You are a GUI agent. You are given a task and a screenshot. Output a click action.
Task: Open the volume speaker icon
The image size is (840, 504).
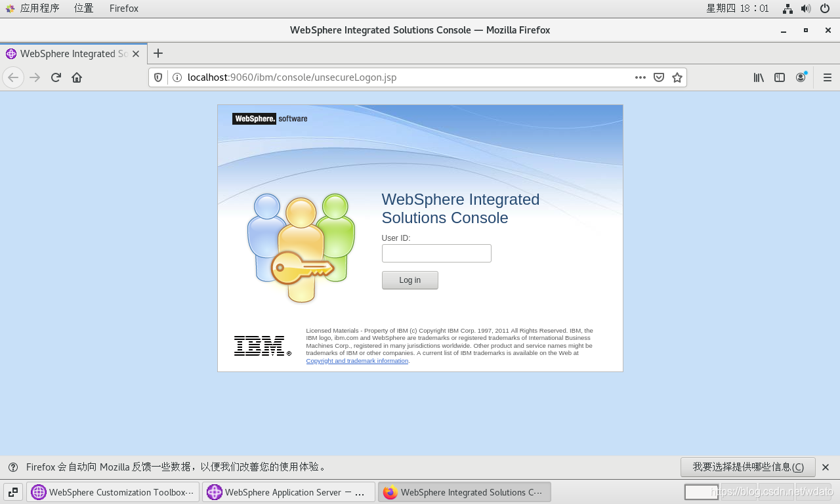pos(806,9)
